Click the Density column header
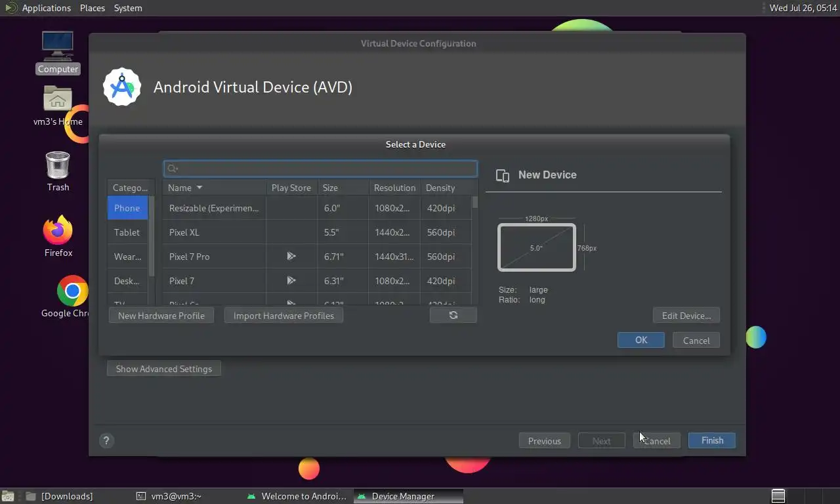840x504 pixels. point(446,188)
